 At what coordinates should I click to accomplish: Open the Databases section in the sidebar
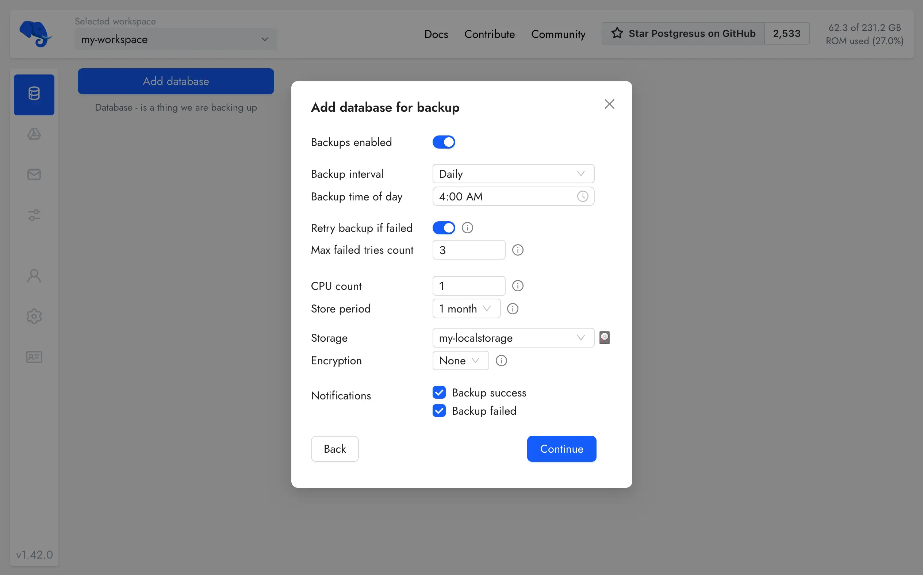click(x=34, y=94)
